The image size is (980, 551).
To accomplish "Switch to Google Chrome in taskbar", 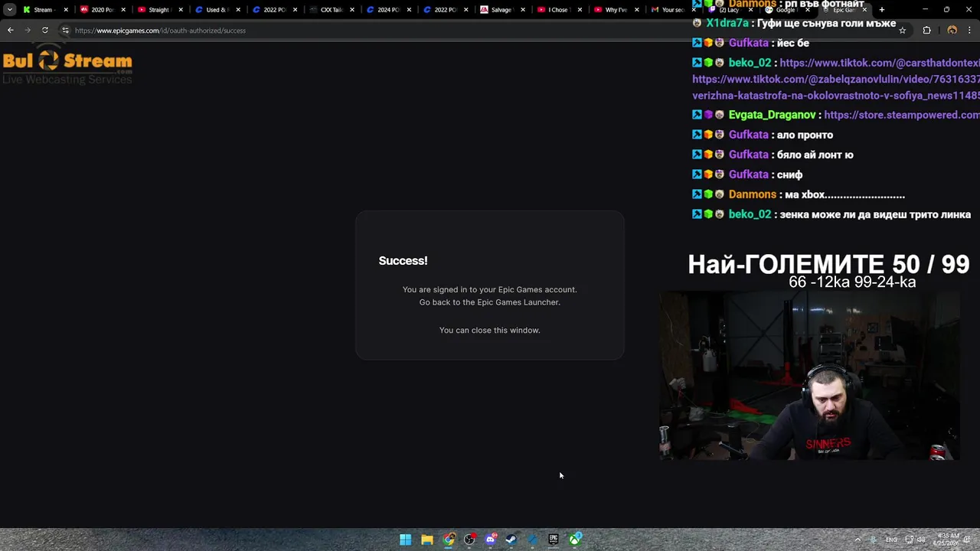I will click(449, 540).
